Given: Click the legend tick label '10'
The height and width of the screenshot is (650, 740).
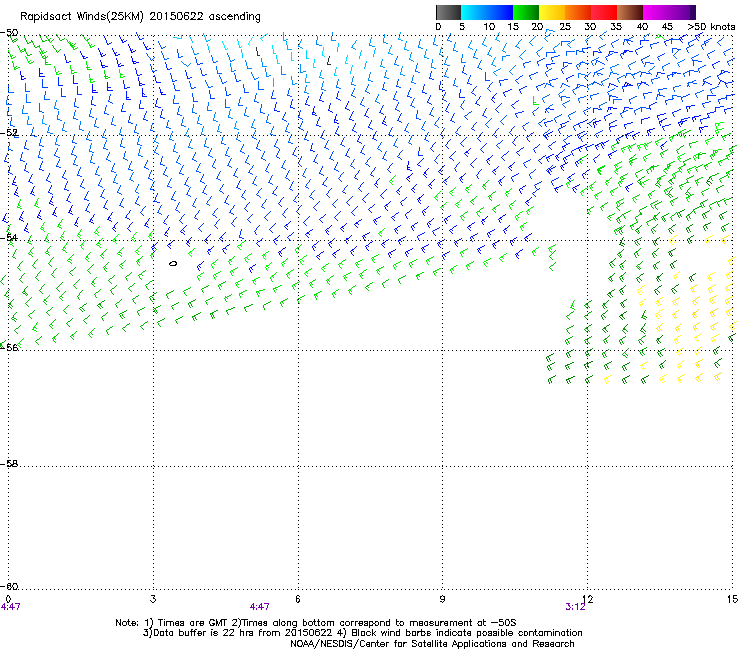Looking at the screenshot, I should pos(489,27).
